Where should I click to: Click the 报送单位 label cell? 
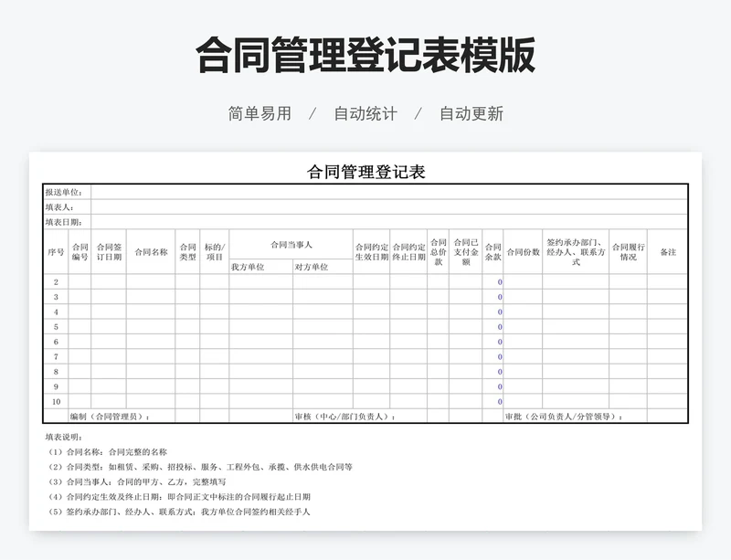click(67, 192)
